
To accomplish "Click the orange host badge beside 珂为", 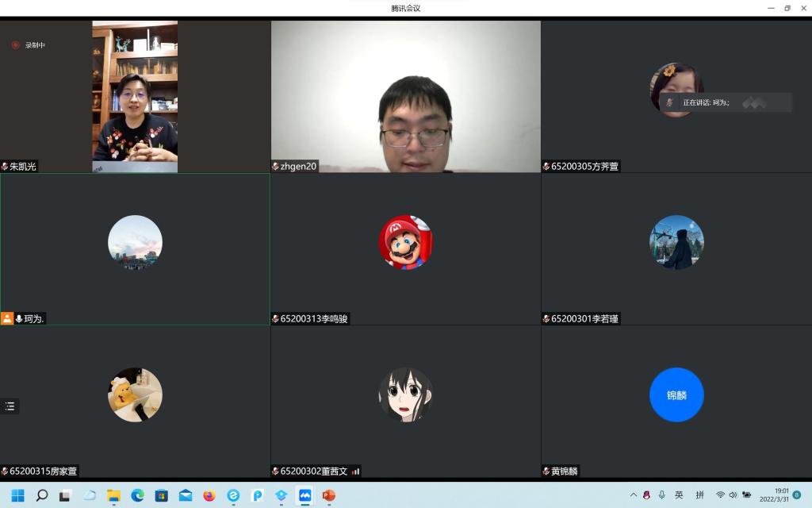I will pyautogui.click(x=7, y=318).
